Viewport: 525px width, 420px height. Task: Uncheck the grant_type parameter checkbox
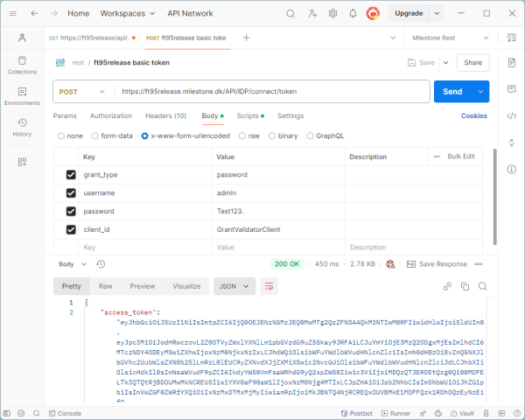click(71, 175)
